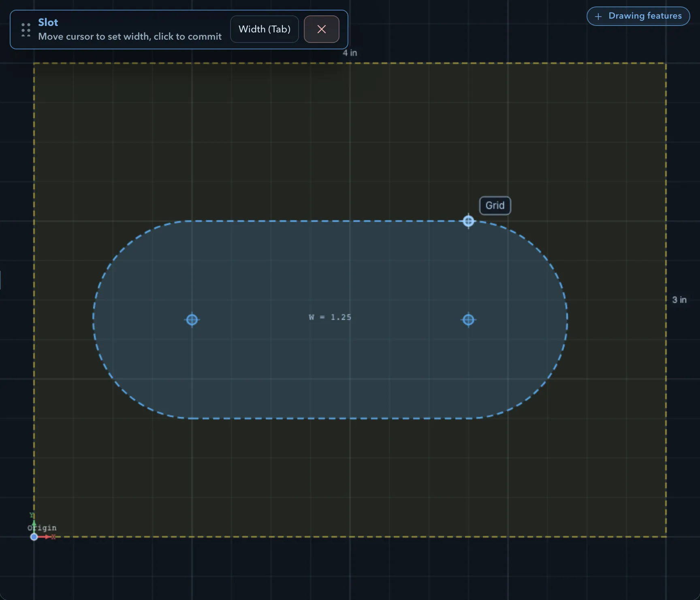
Task: Click the right slot center point marker
Action: tap(468, 320)
